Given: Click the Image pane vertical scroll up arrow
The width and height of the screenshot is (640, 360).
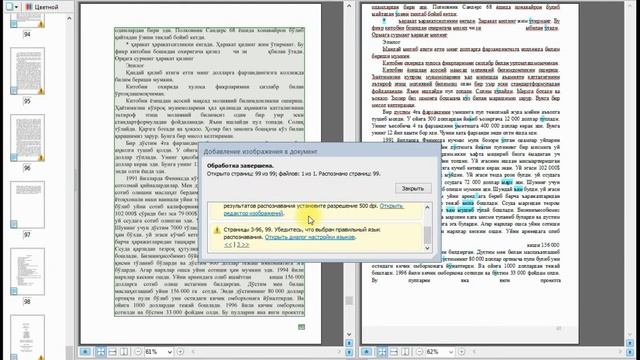Looking at the screenshot, I should click(349, 6).
